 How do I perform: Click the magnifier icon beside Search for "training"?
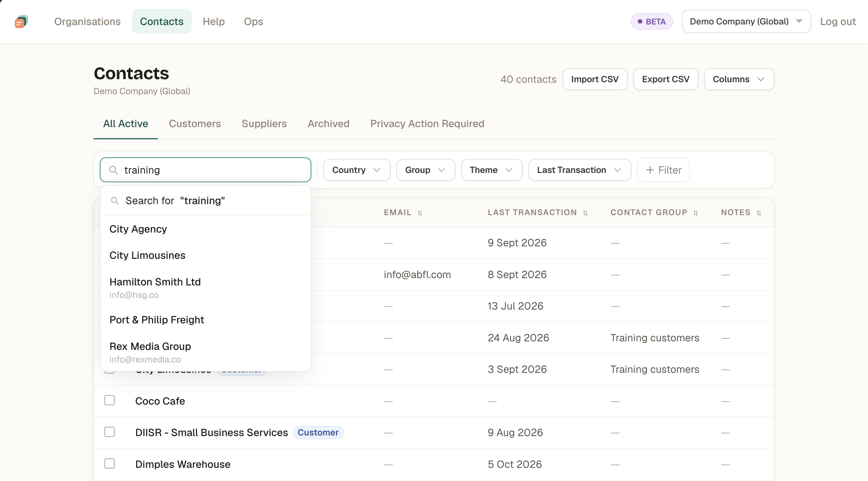(x=115, y=201)
